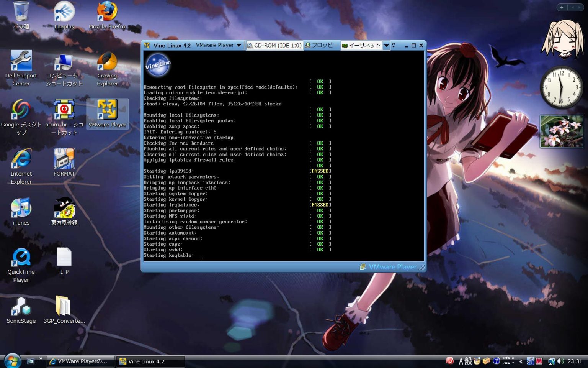Click the volume speaker tray icon
Screen dimensions: 588x368
[560, 361]
